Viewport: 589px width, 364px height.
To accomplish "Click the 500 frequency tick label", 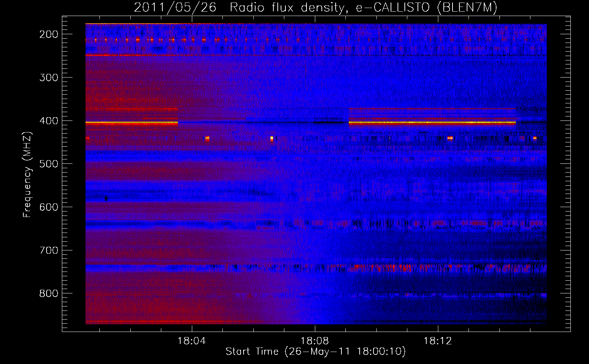I will point(49,164).
